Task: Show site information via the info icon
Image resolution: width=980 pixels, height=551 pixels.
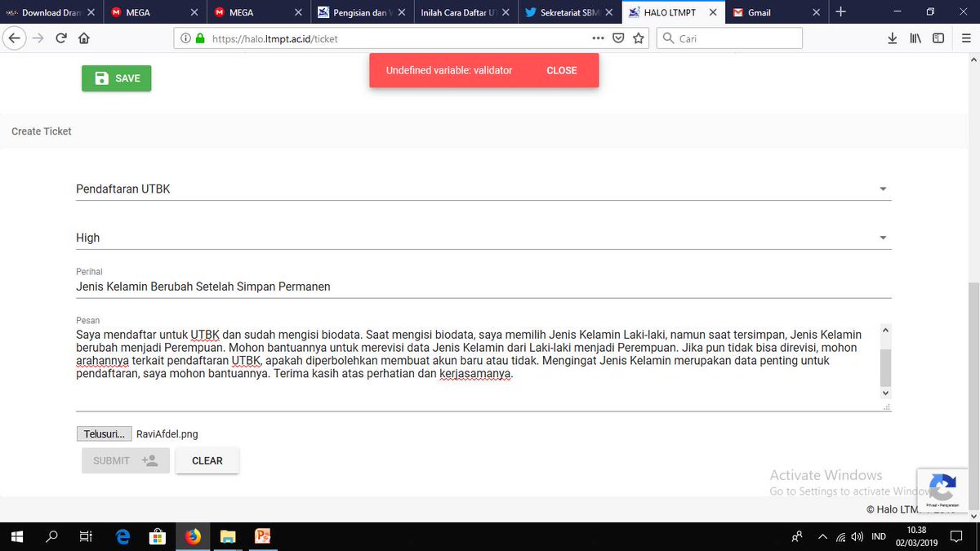Action: (x=185, y=38)
